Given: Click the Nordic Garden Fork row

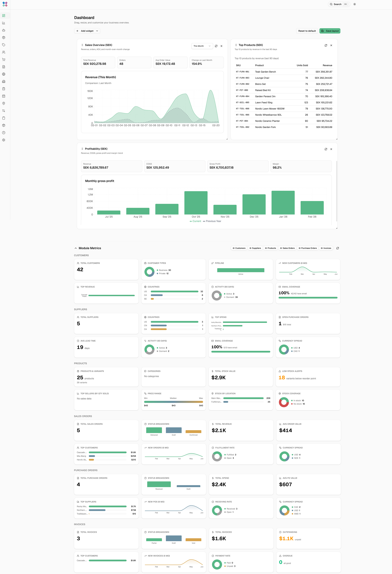Looking at the screenshot, I should click(x=284, y=127).
